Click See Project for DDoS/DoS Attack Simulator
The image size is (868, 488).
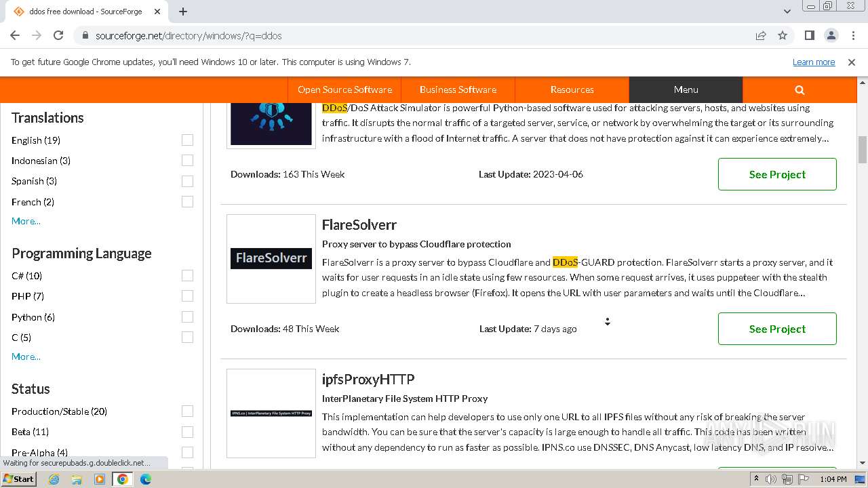click(777, 174)
